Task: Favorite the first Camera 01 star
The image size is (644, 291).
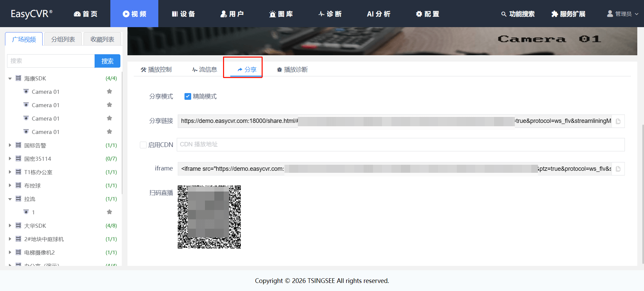Action: (x=109, y=91)
